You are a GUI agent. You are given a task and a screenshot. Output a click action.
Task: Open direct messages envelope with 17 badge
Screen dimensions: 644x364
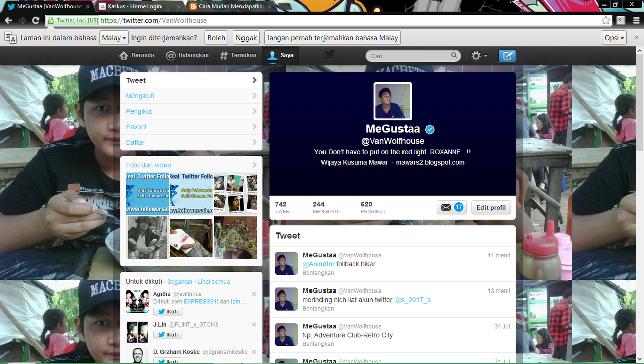(452, 207)
